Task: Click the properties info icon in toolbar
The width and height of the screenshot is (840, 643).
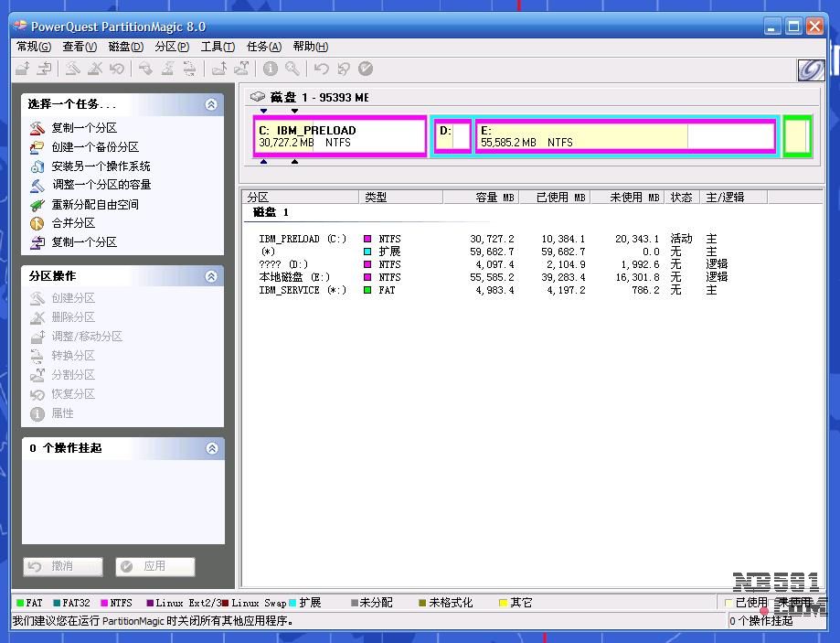Action: coord(271,69)
